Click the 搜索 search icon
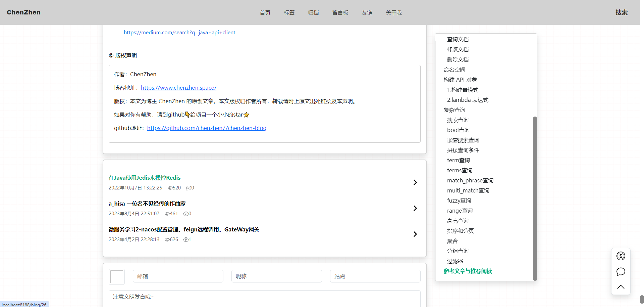This screenshot has width=644, height=307. (621, 12)
